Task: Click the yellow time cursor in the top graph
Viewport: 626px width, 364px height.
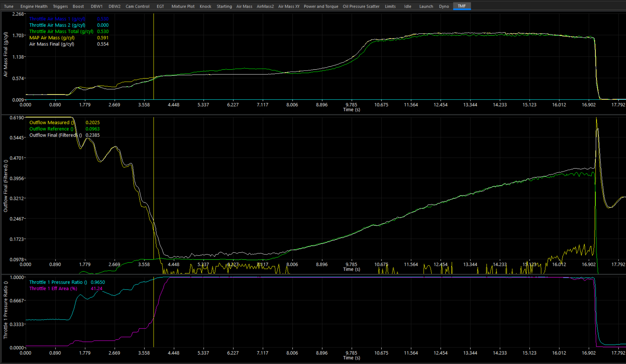Action: click(x=154, y=57)
